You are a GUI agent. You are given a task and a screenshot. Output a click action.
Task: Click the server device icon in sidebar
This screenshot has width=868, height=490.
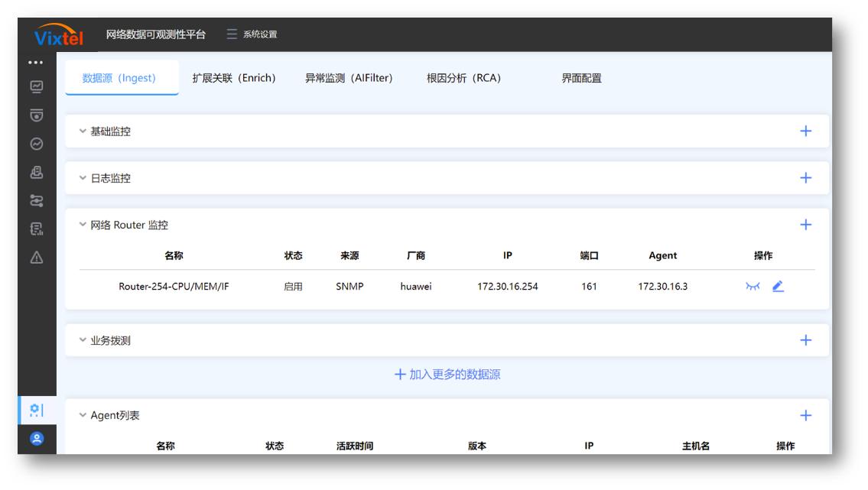point(36,173)
